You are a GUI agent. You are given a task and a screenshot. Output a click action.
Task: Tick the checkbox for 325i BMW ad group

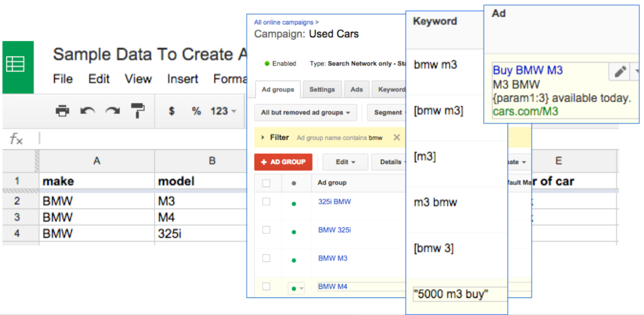click(x=266, y=202)
